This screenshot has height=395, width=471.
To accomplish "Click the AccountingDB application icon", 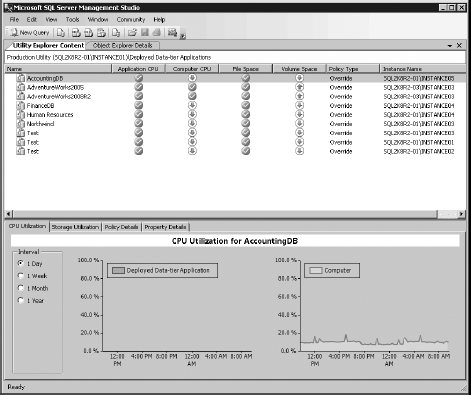I will 21,78.
